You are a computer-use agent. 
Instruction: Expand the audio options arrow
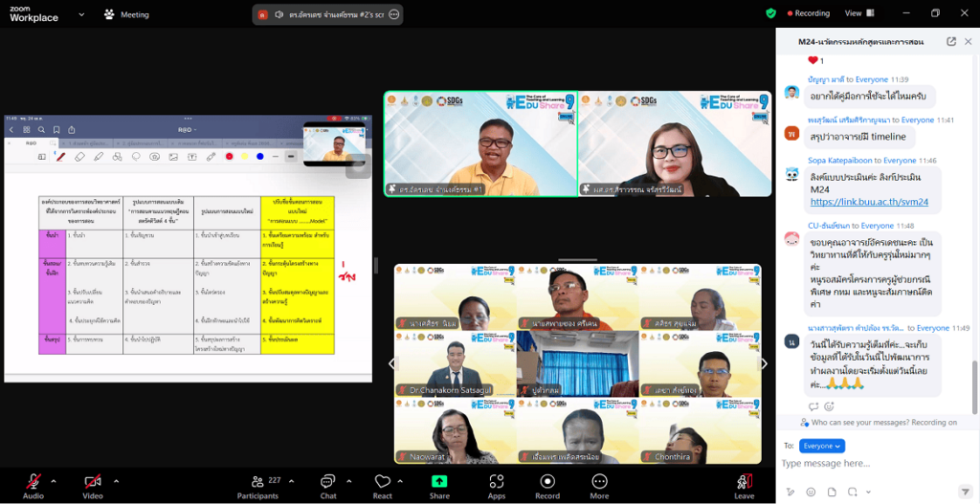(x=54, y=481)
